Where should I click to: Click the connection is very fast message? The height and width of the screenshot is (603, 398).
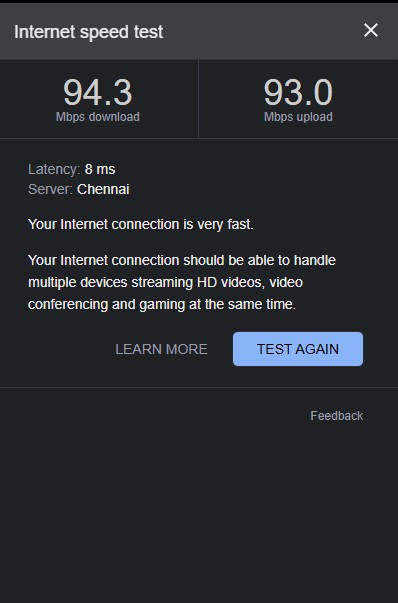pos(140,225)
